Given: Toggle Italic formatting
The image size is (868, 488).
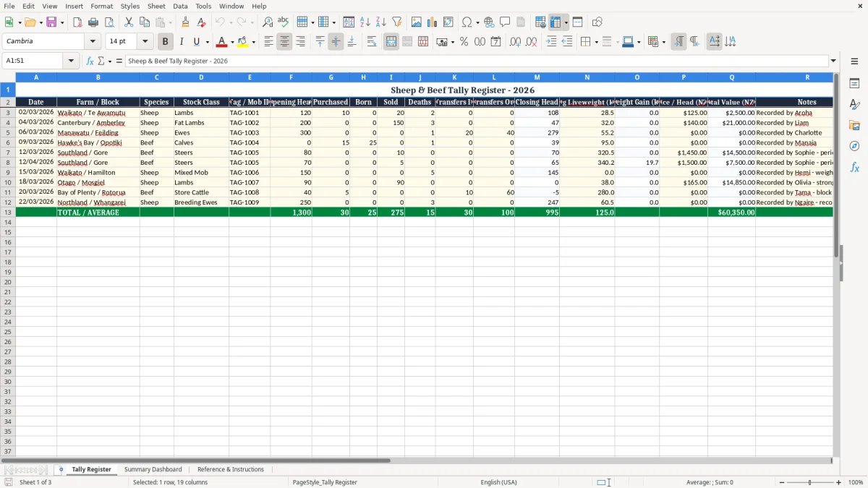Looking at the screenshot, I should pyautogui.click(x=182, y=42).
